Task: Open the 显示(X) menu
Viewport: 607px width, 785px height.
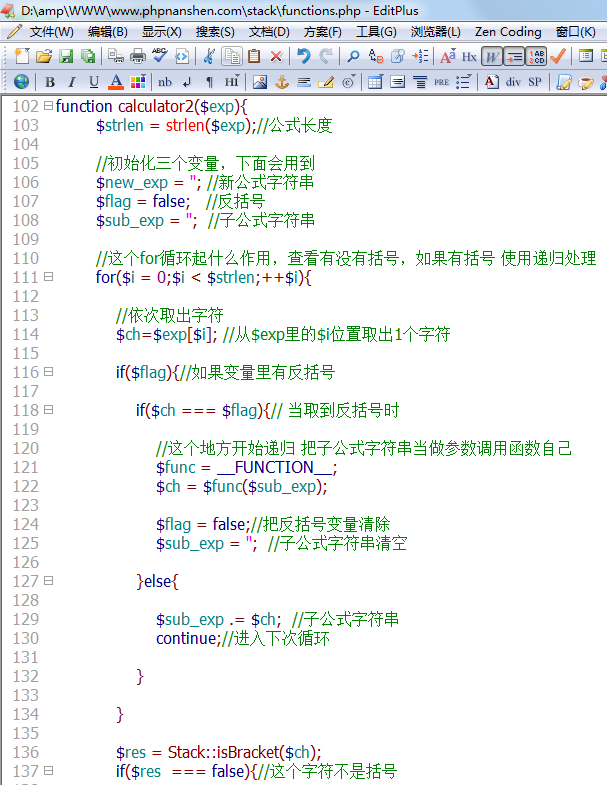Action: 161,32
